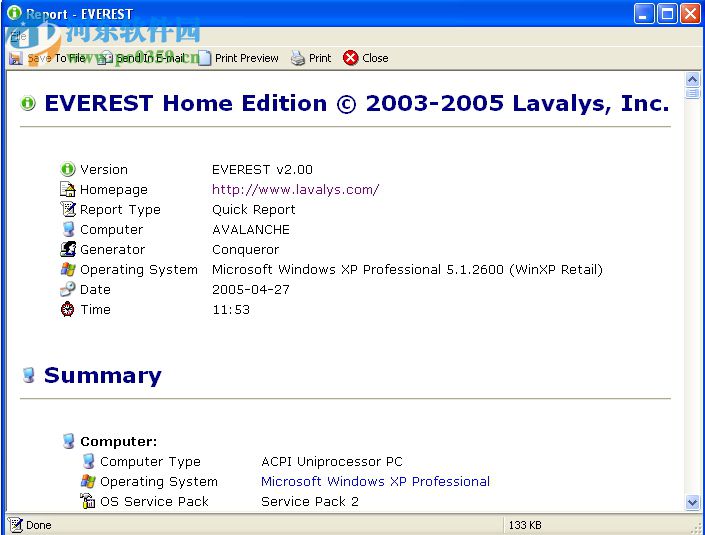Click the Summary section heading
Viewport: 705px width, 535px height.
click(103, 375)
